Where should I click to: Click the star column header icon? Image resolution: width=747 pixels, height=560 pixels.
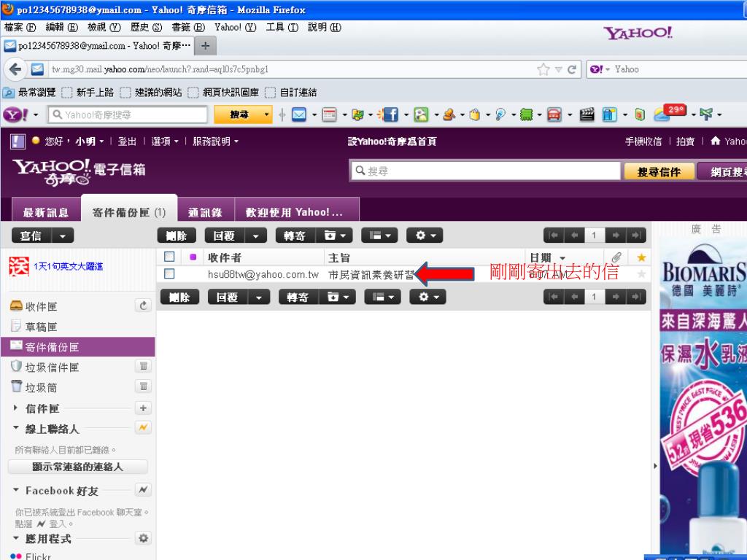[x=641, y=257]
